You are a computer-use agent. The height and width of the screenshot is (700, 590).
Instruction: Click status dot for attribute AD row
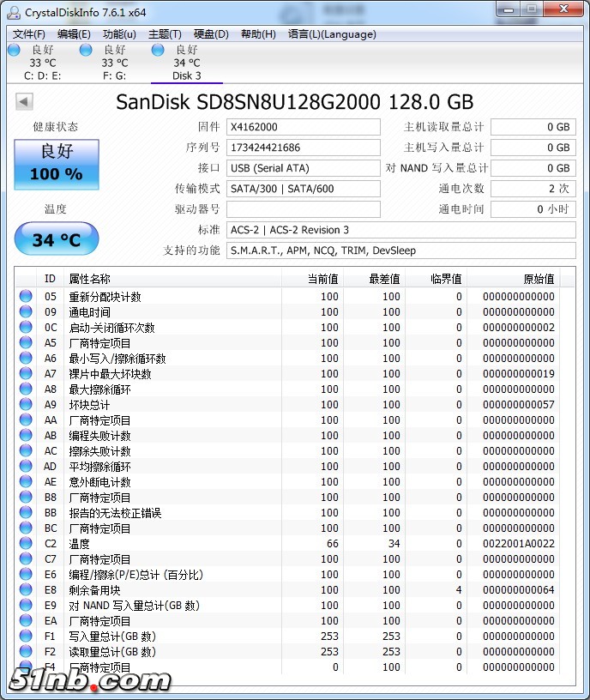click(x=26, y=466)
